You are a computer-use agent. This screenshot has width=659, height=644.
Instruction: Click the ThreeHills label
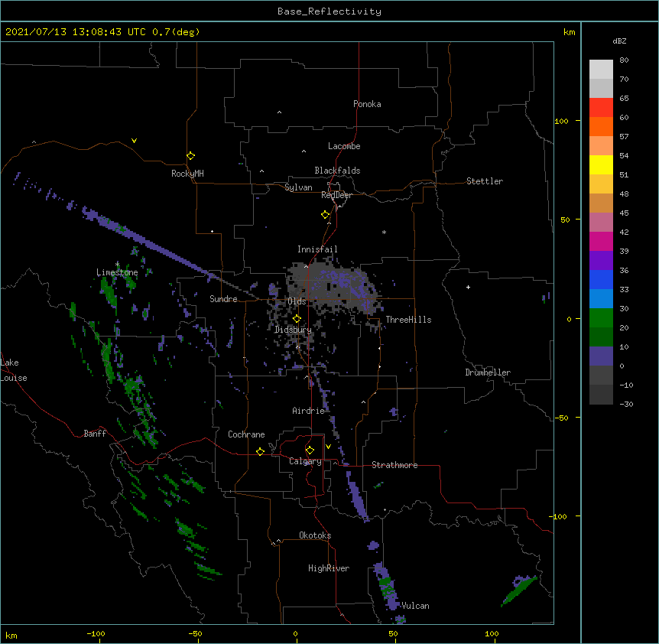click(x=408, y=320)
